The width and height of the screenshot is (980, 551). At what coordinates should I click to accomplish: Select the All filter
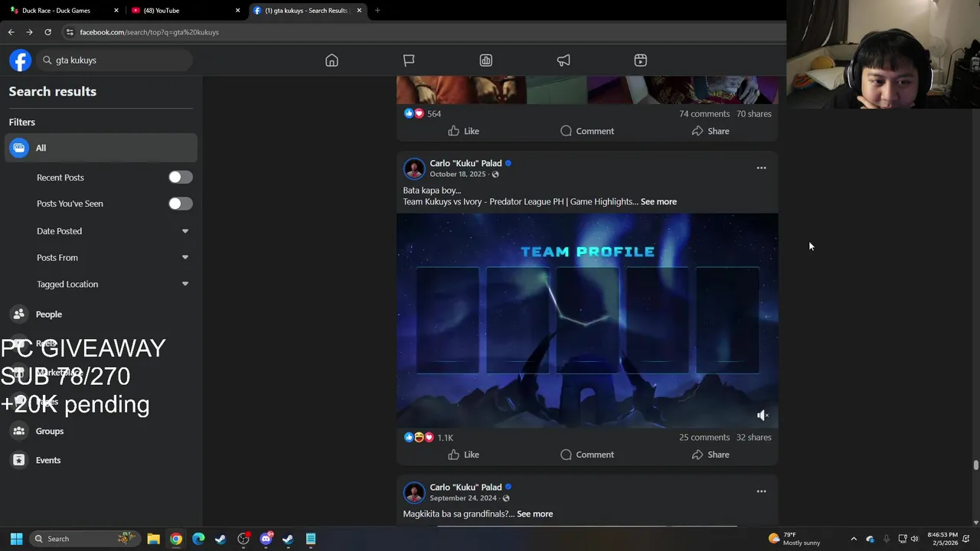click(x=101, y=148)
